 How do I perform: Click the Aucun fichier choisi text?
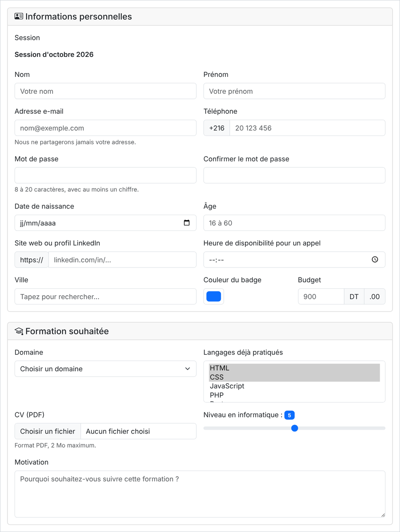coord(118,431)
